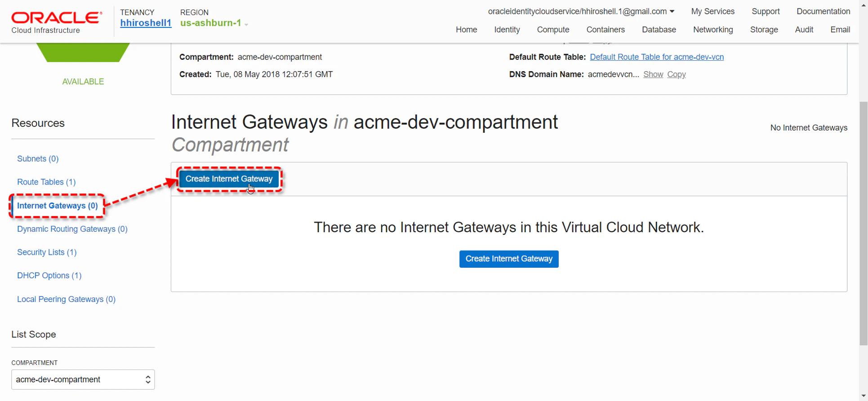Screen dimensions: 868x401
Task: Click the AVAILABLE status label
Action: click(x=83, y=81)
